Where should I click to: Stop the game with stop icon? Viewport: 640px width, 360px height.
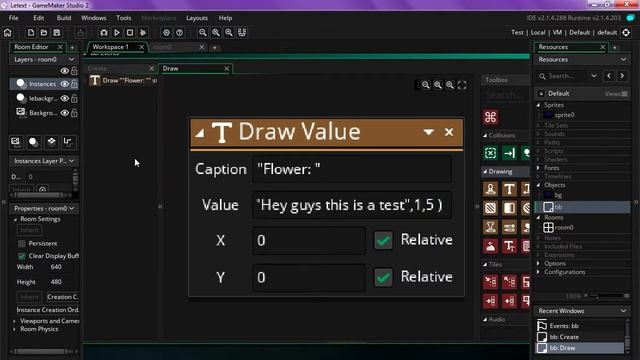click(130, 33)
